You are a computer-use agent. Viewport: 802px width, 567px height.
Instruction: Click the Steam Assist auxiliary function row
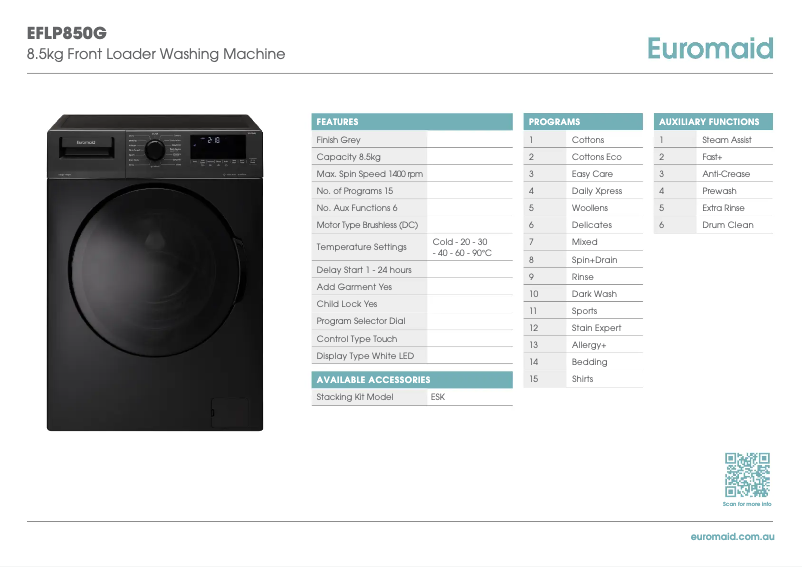[x=726, y=140]
